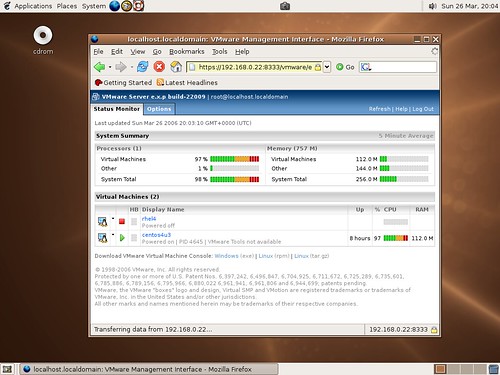Switch to the Options tab
This screenshot has height=375, width=500.
click(159, 109)
